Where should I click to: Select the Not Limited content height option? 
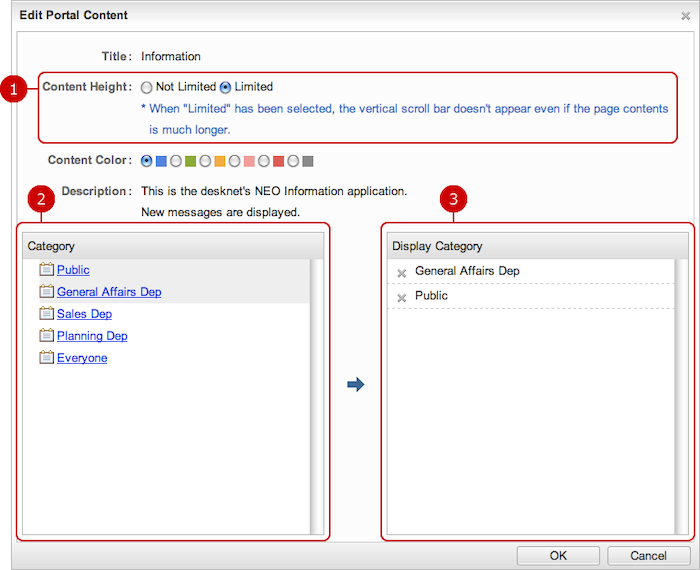pyautogui.click(x=147, y=87)
